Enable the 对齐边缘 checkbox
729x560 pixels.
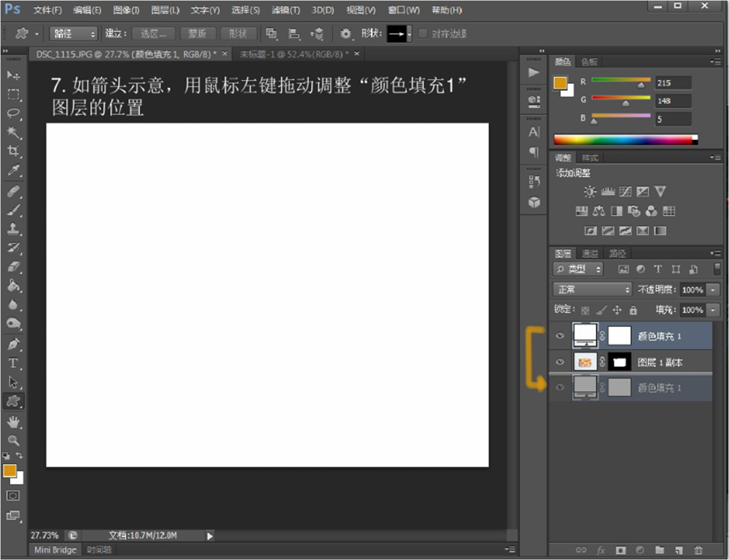coord(423,34)
